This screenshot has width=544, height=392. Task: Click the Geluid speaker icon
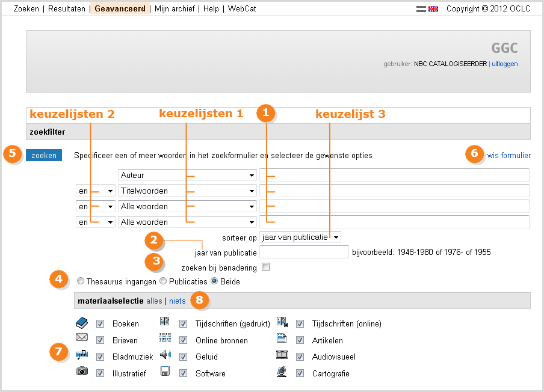tap(165, 355)
